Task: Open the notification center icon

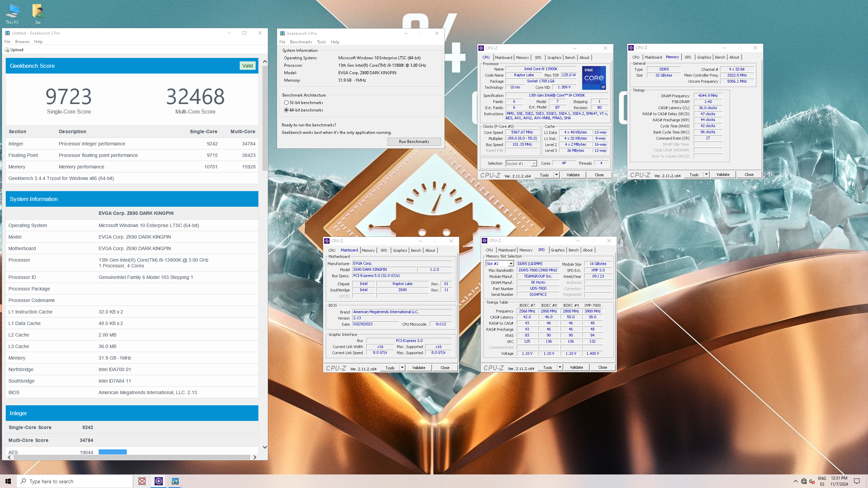Action: click(857, 481)
